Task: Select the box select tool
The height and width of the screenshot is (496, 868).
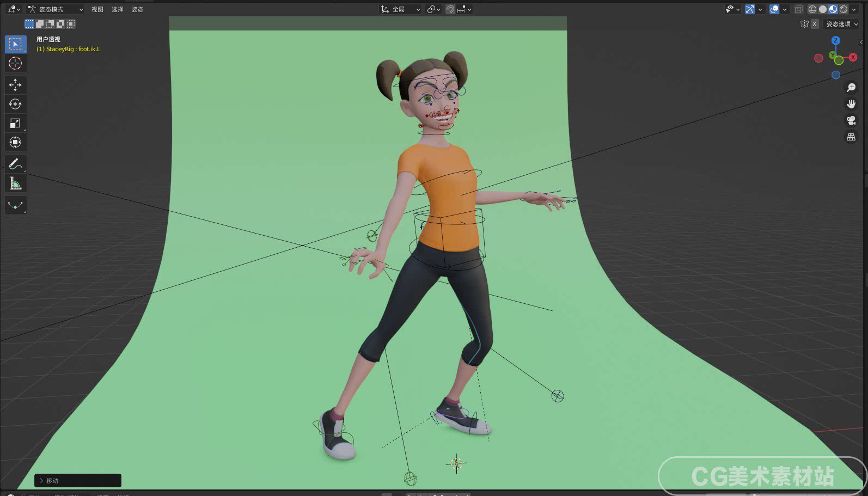Action: [x=15, y=44]
